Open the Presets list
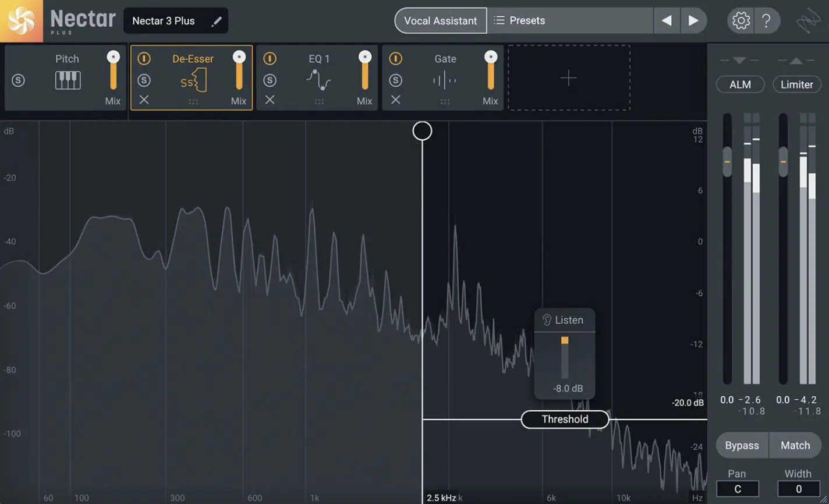Image resolution: width=829 pixels, height=504 pixels. pos(570,21)
